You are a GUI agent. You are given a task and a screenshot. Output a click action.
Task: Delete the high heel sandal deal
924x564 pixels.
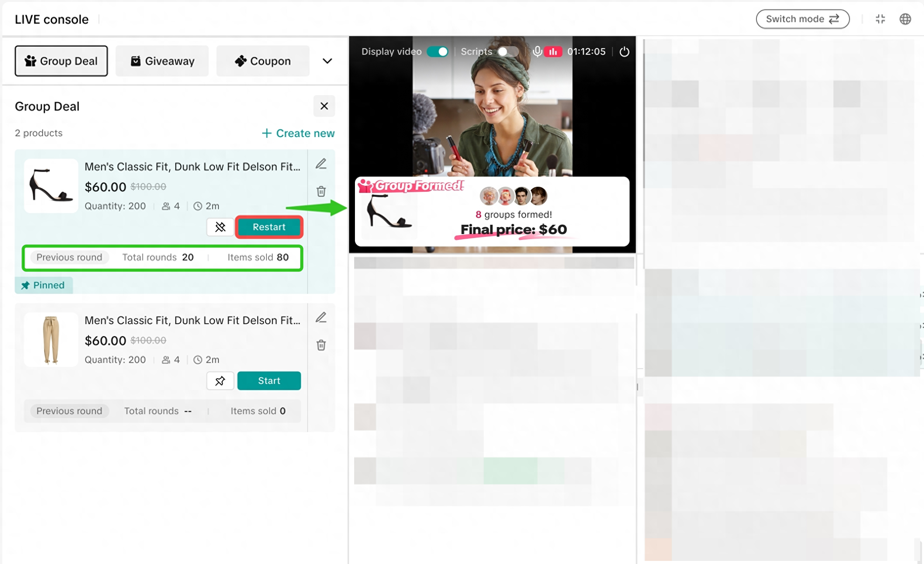click(x=321, y=191)
